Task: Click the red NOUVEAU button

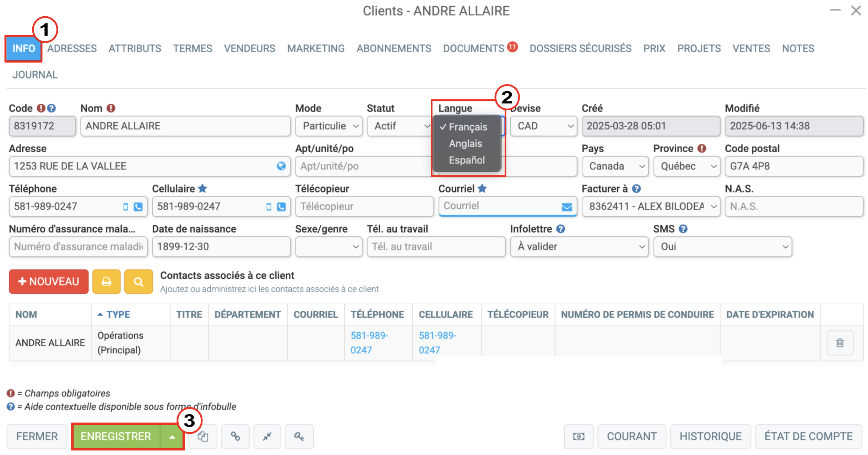Action: 49,281
